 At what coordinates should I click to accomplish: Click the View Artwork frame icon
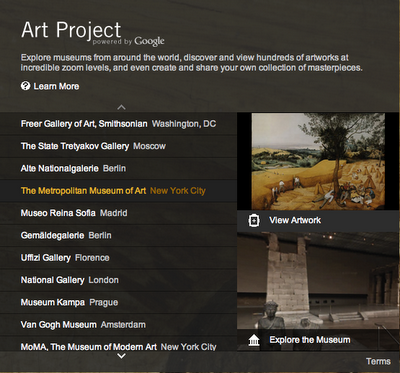click(254, 220)
